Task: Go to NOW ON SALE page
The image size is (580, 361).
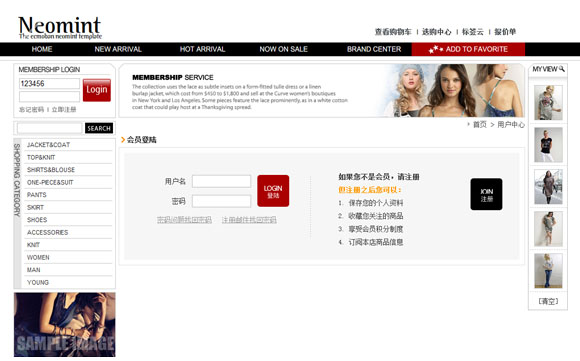Action: click(283, 49)
